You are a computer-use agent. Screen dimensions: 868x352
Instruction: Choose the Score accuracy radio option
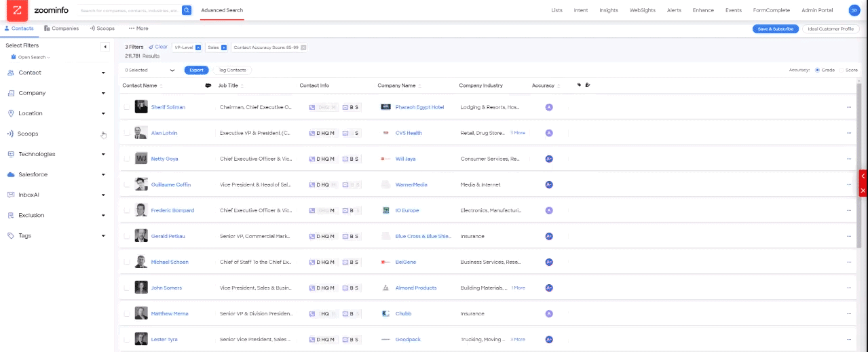(842, 70)
